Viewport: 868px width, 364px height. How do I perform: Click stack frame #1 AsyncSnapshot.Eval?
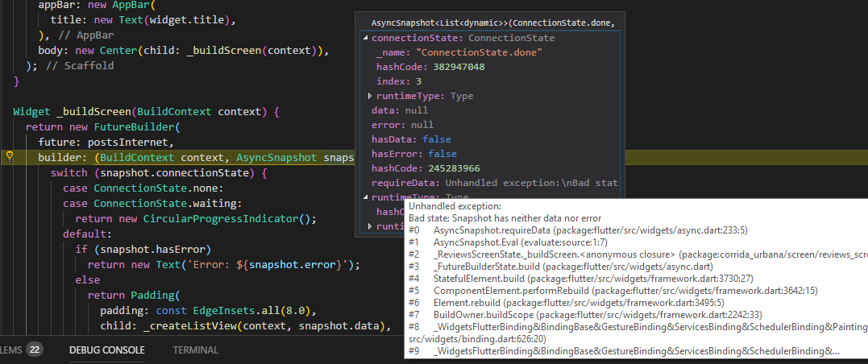(509, 242)
